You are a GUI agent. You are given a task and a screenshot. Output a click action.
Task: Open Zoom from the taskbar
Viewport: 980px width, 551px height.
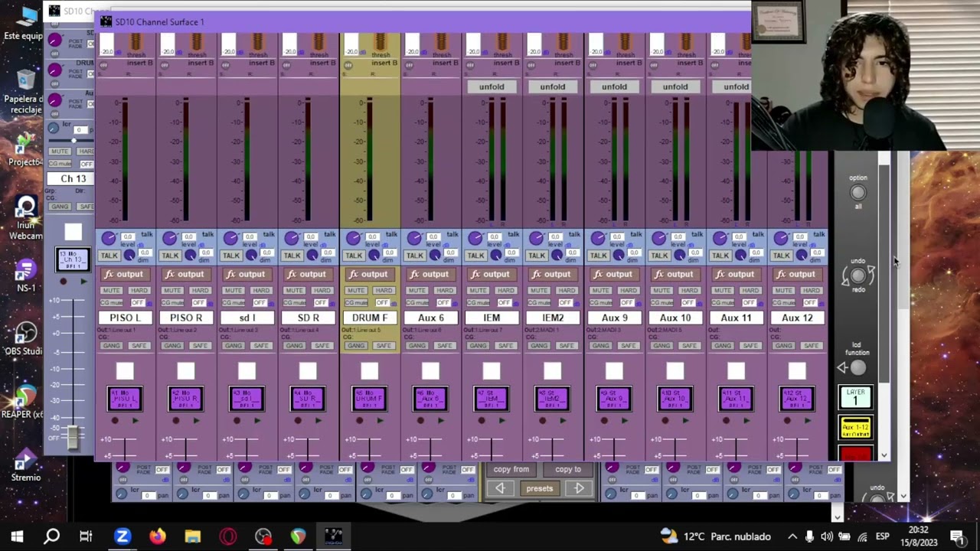122,536
